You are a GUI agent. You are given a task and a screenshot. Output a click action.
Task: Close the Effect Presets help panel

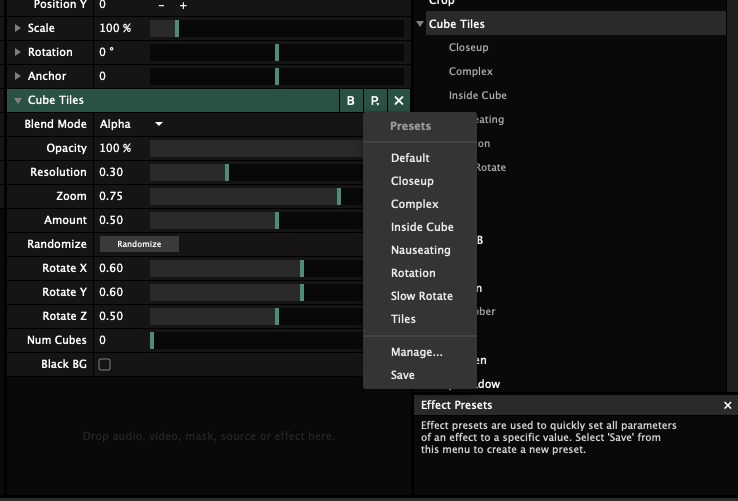pyautogui.click(x=727, y=405)
